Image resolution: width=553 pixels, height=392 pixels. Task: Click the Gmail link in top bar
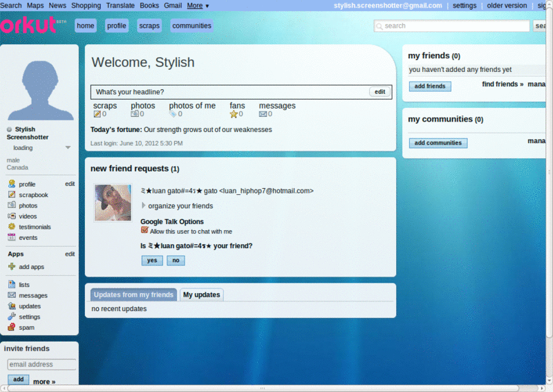click(x=173, y=6)
